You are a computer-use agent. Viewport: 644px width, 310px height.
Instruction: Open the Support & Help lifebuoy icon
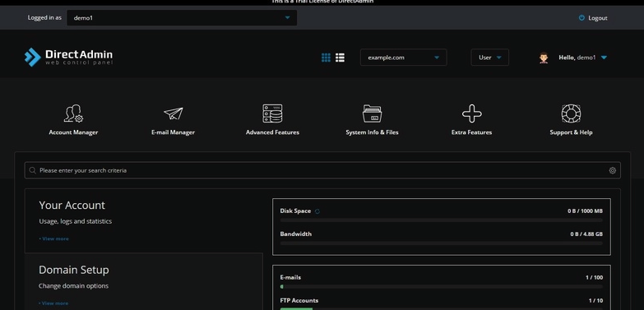point(571,113)
